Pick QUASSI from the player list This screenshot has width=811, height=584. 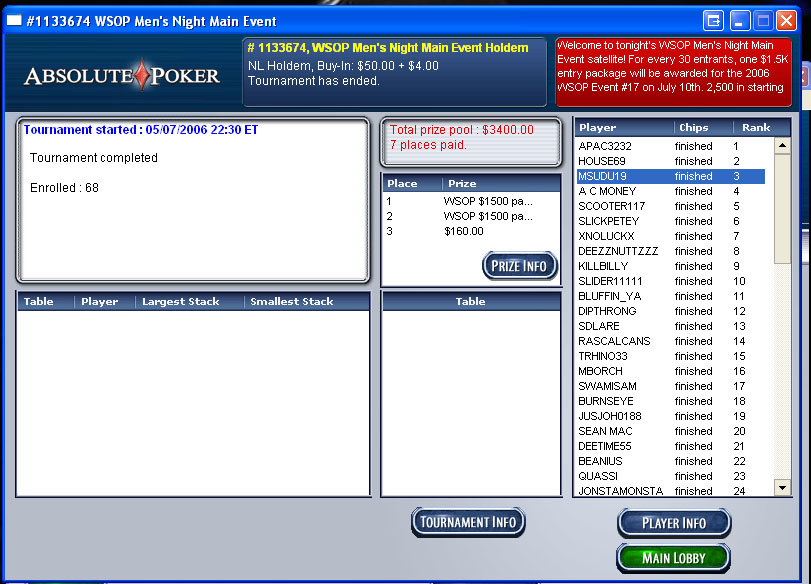point(671,476)
